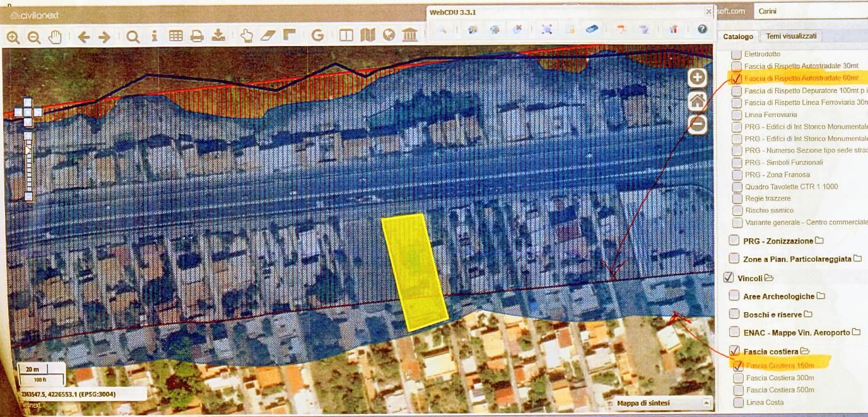Expand Zone a Pian. Particolareggiata folder
The height and width of the screenshot is (417, 868).
857,259
